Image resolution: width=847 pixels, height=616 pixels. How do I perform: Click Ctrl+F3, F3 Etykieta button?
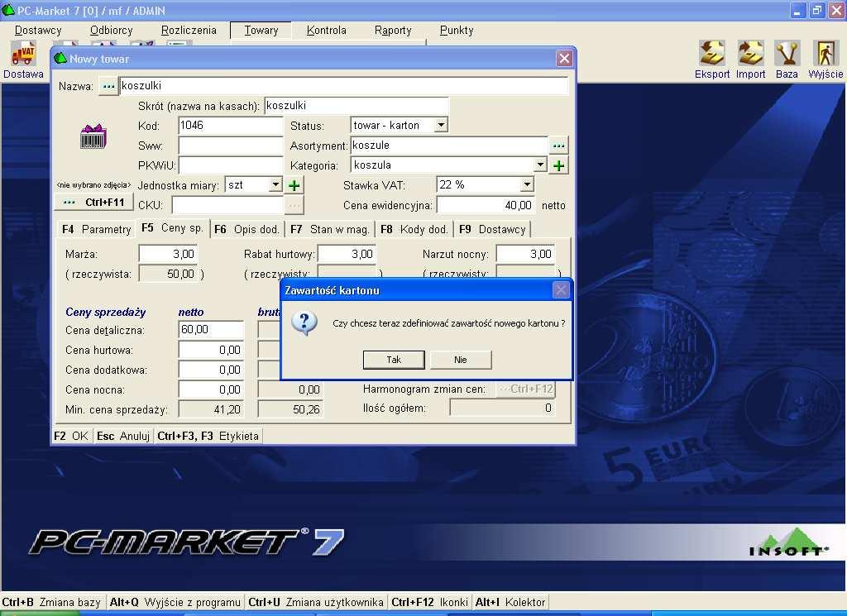[x=208, y=436]
